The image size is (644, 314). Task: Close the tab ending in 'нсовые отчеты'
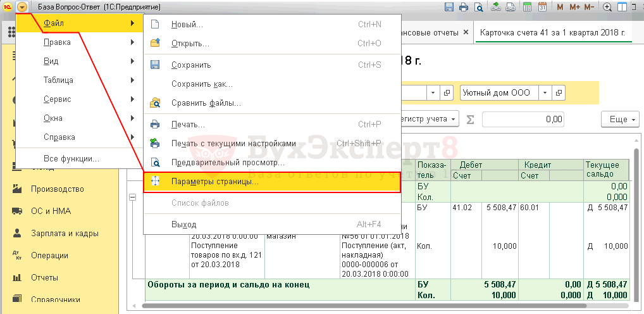point(466,32)
